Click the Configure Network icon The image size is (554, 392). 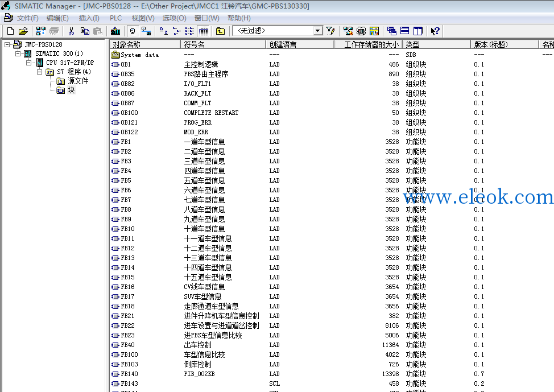pos(348,31)
